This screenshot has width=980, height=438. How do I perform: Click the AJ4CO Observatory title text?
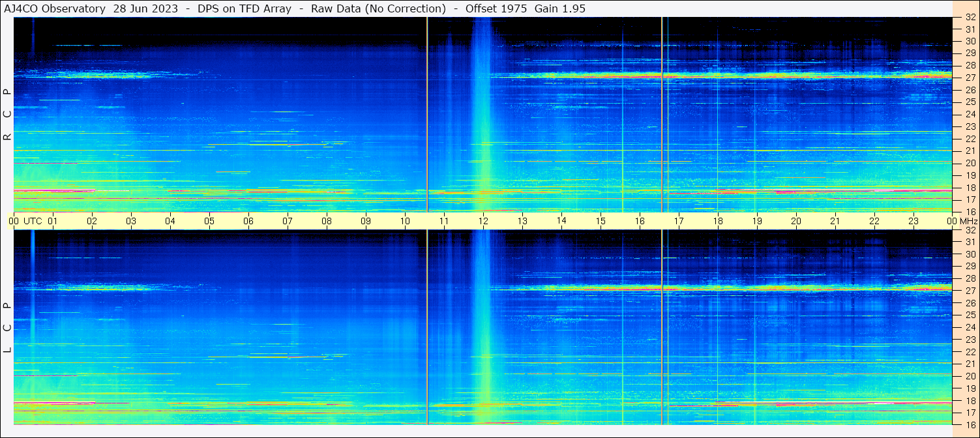tap(55, 8)
